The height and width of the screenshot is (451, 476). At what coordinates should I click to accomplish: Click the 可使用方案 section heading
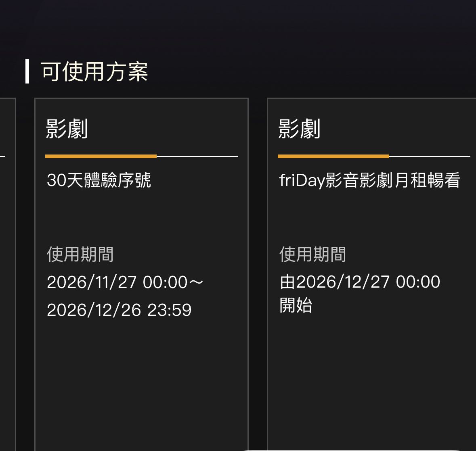[x=94, y=72]
